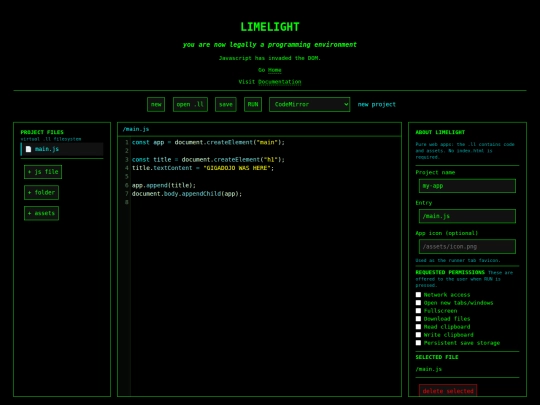Enable Persistent save storage
This screenshot has height=405, width=540.
coord(418,343)
